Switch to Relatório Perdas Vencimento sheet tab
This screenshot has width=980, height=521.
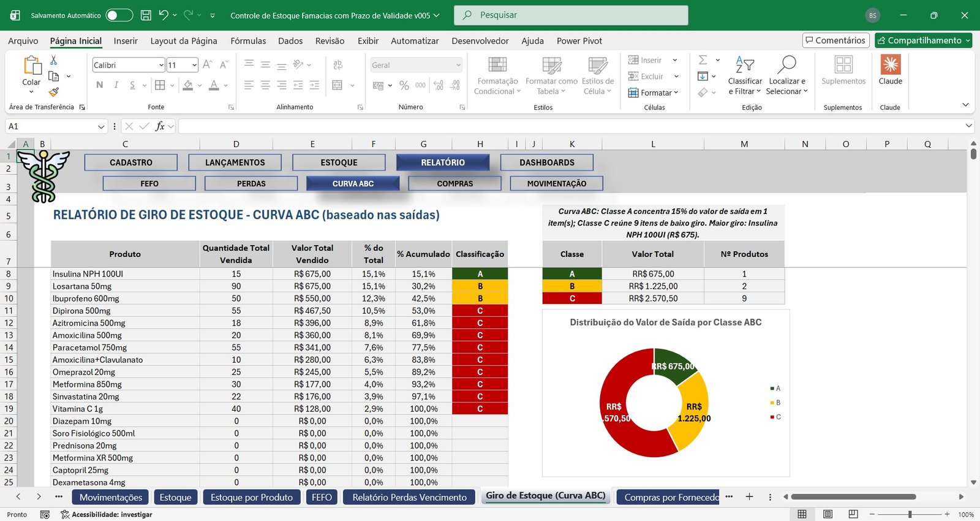(x=409, y=497)
